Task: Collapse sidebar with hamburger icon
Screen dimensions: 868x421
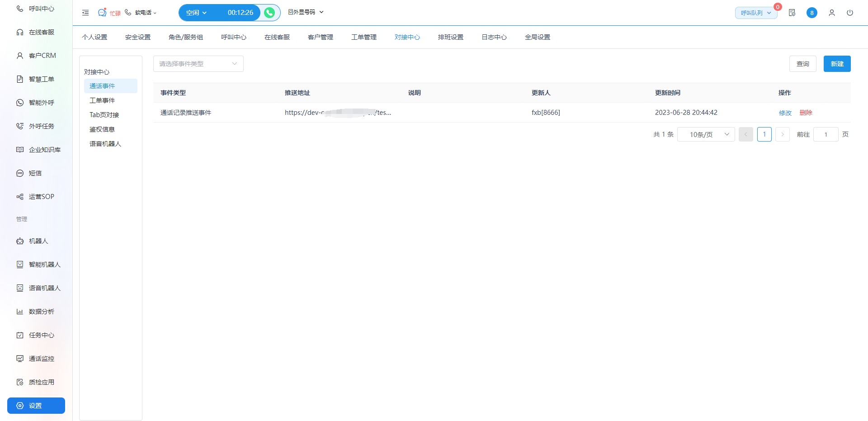Action: 85,13
